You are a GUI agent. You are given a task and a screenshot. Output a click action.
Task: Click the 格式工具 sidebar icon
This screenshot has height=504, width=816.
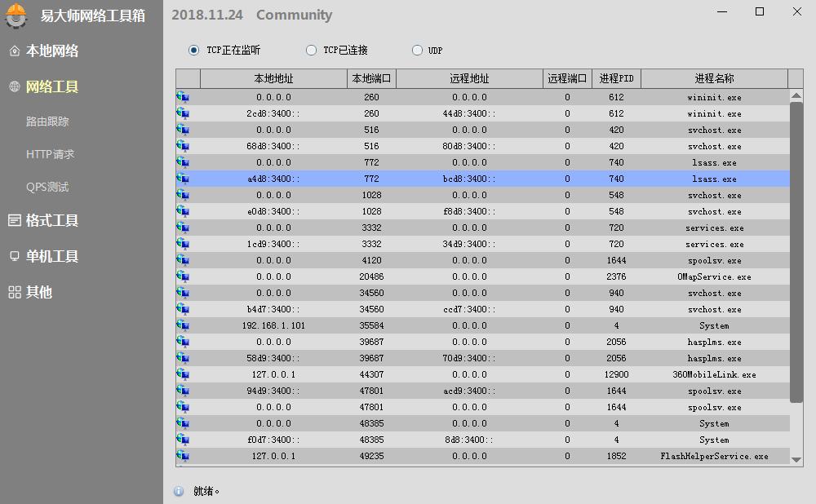pyautogui.click(x=14, y=220)
